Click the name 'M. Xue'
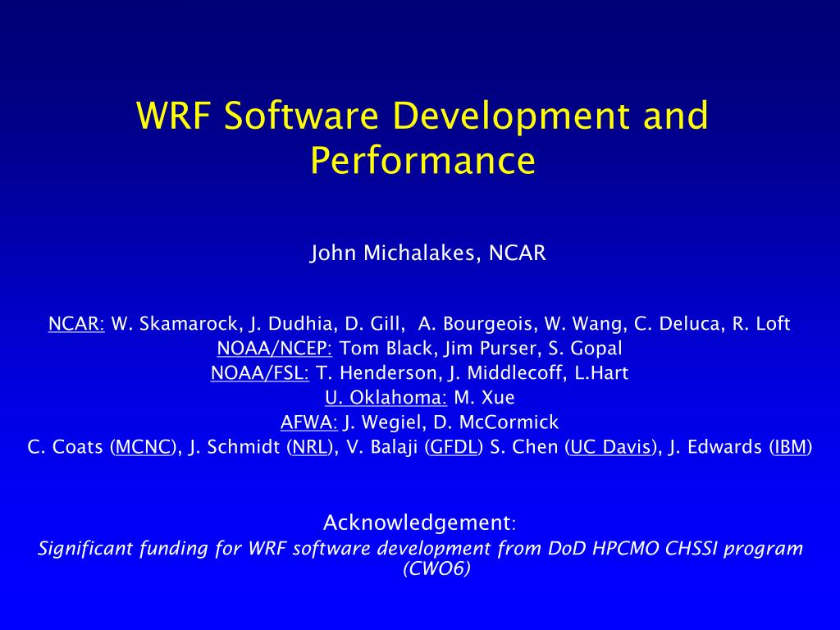 click(484, 398)
